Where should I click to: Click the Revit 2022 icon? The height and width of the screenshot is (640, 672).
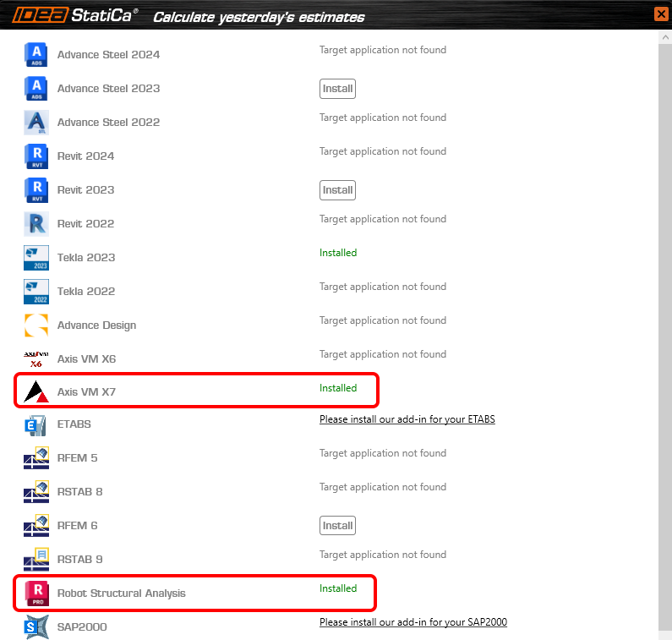36,224
